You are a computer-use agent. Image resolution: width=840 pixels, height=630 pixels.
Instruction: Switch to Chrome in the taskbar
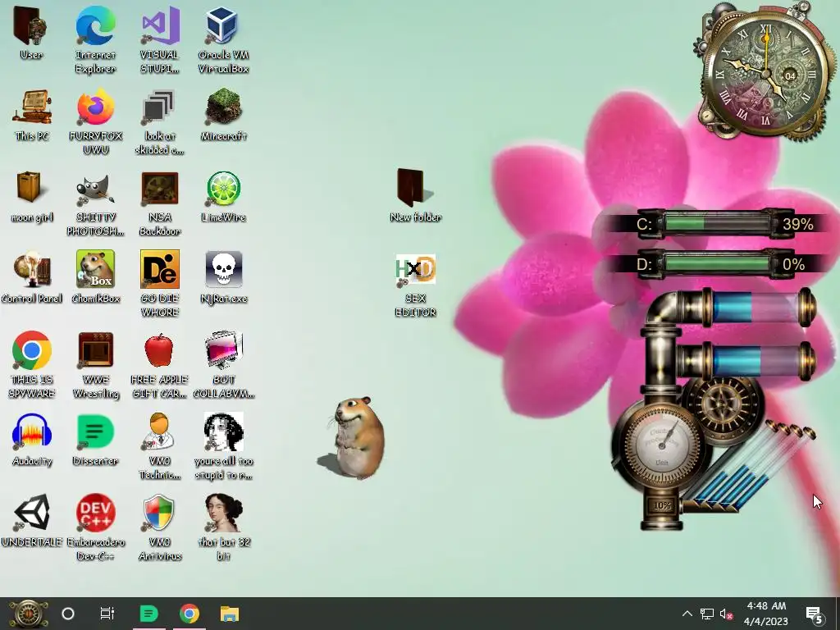(189, 614)
